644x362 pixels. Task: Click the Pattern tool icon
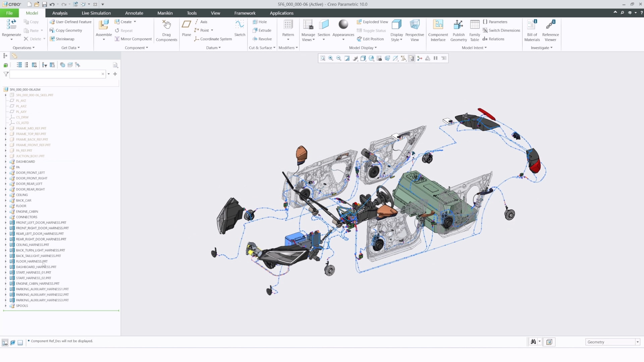tap(288, 25)
